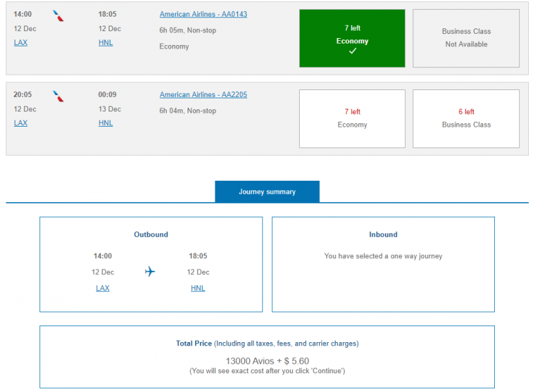Open the American Airlines - AA2205 link

pos(203,95)
